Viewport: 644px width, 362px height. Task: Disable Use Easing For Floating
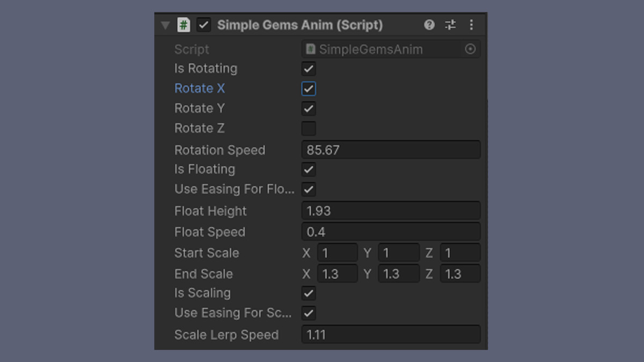[309, 189]
